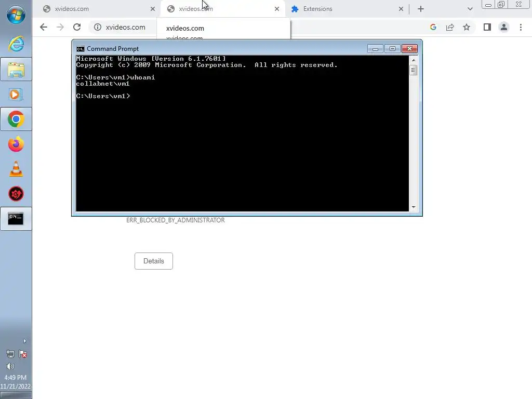Toggle Chrome side panel
This screenshot has width=532, height=399.
(x=487, y=27)
